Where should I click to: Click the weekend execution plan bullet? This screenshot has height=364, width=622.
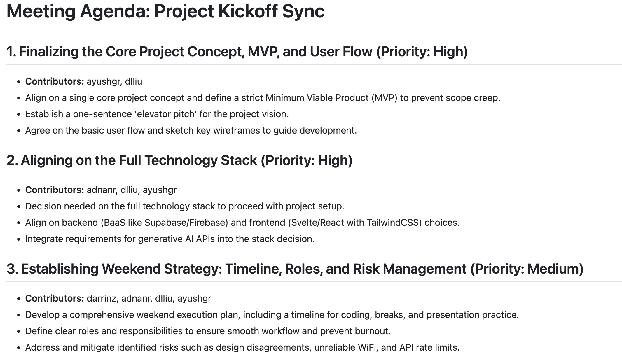coord(272,315)
